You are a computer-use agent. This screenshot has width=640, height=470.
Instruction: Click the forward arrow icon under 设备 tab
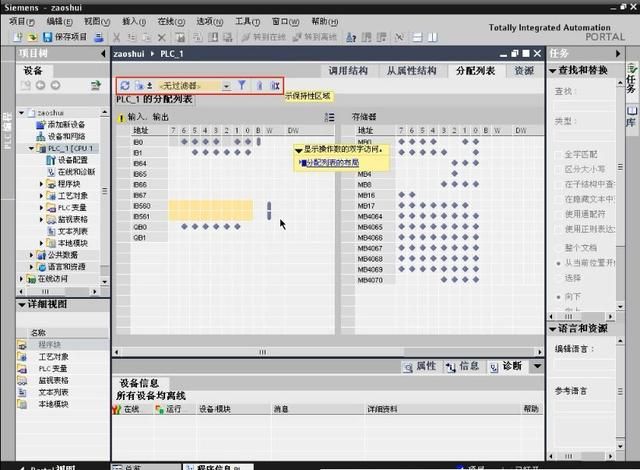56,85
